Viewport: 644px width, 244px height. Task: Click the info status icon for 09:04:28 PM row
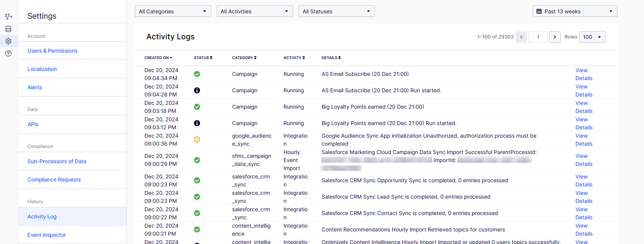[x=197, y=90]
